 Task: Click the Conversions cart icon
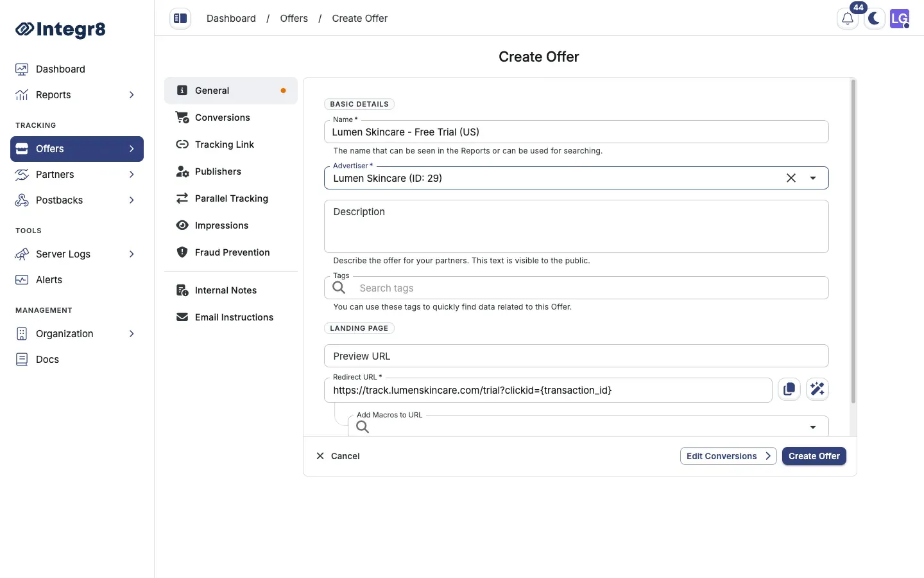point(182,118)
